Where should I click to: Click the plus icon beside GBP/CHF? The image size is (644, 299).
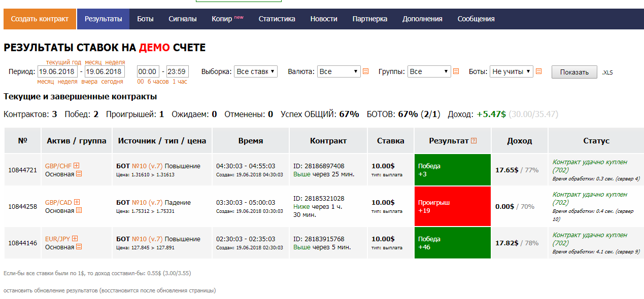tap(77, 166)
